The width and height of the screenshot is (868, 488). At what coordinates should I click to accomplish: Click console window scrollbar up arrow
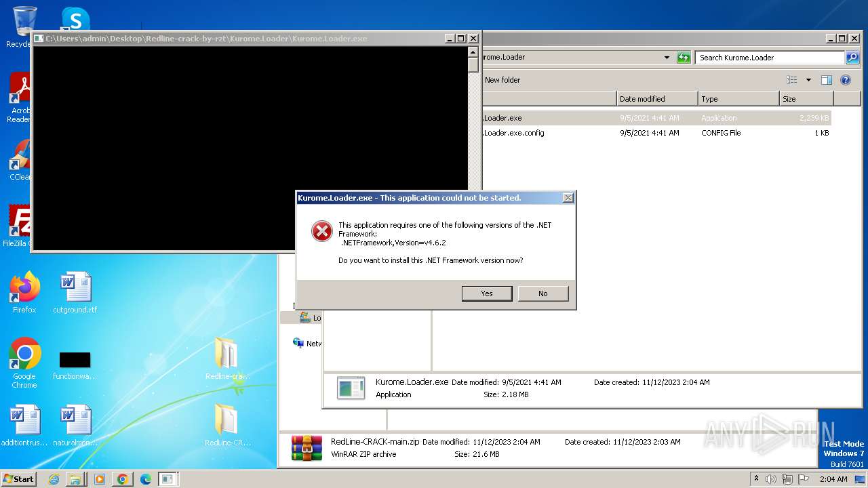[x=473, y=52]
